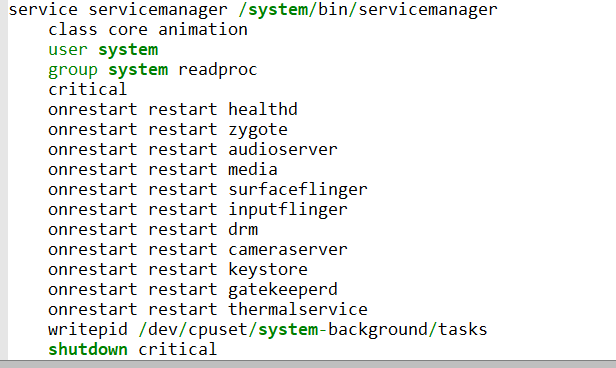
Task: Click the word 'zygote'
Action: click(258, 130)
